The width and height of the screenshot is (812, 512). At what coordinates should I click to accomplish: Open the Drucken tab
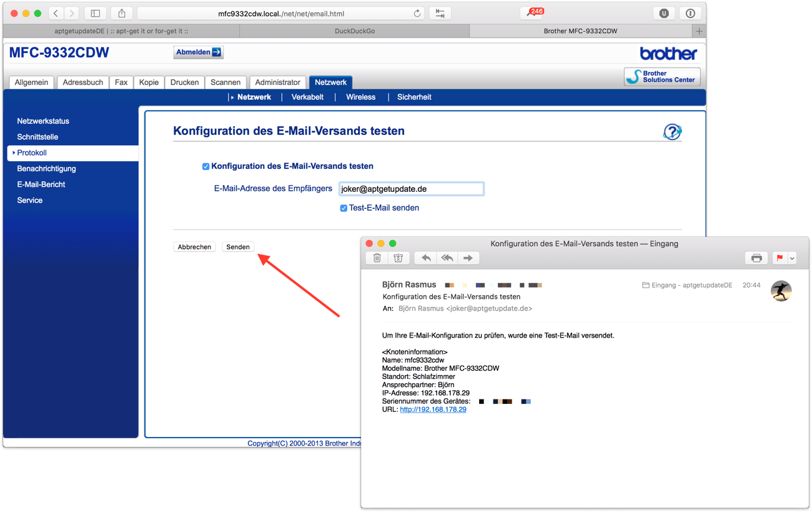click(x=185, y=83)
